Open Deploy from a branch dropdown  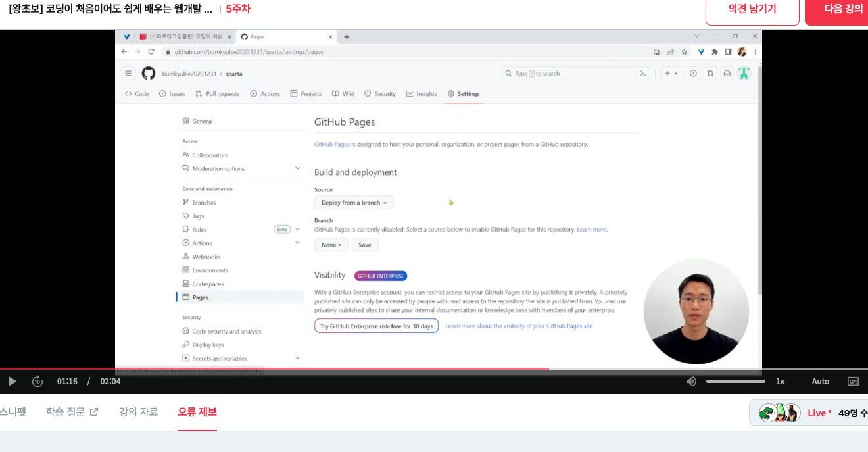tap(354, 203)
